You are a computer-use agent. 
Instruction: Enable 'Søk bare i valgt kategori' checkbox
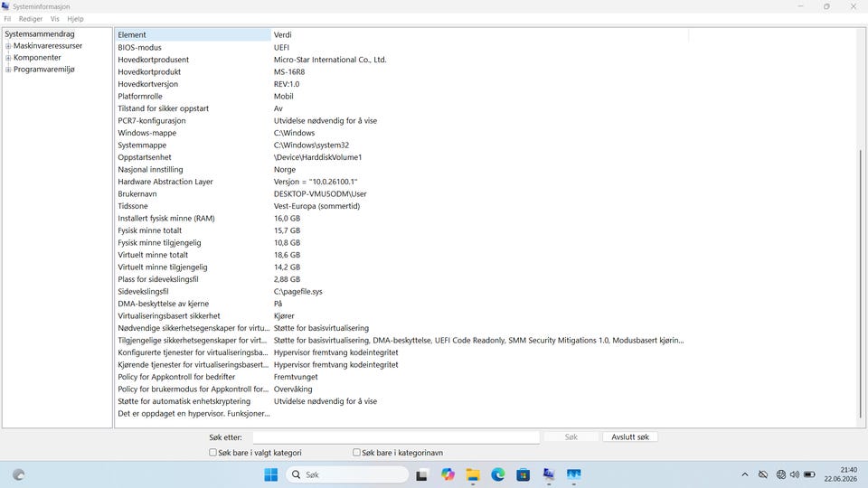pos(212,453)
